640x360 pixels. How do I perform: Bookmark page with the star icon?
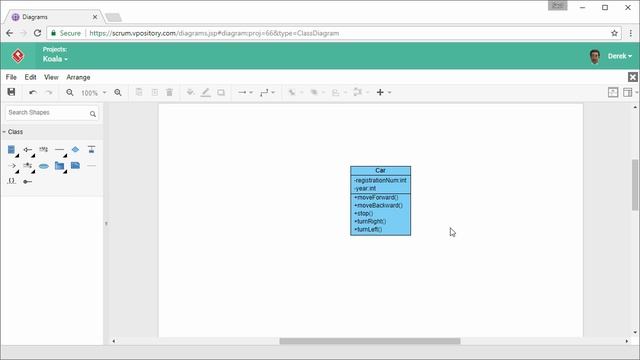614,33
